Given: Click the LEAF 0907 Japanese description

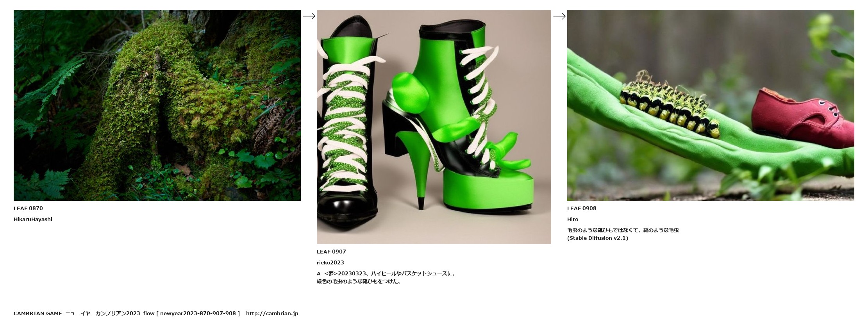Looking at the screenshot, I should click(x=386, y=277).
